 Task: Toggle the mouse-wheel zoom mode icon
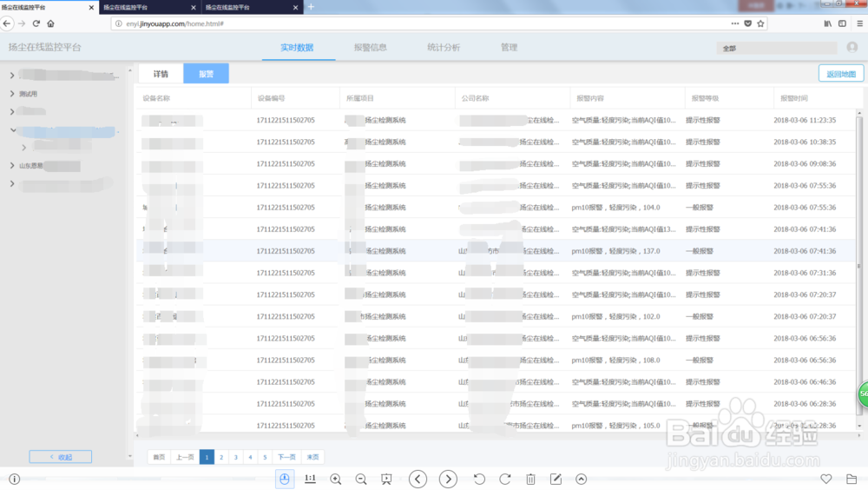(x=285, y=479)
